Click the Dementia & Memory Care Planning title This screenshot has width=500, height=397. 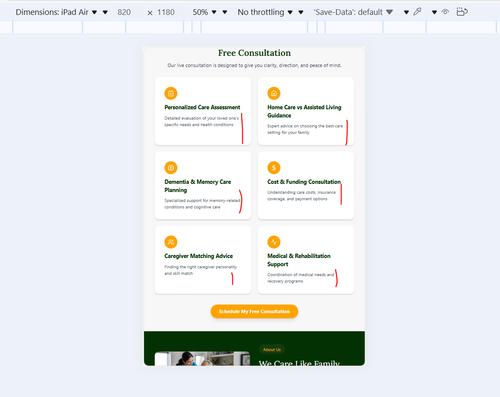coord(197,186)
